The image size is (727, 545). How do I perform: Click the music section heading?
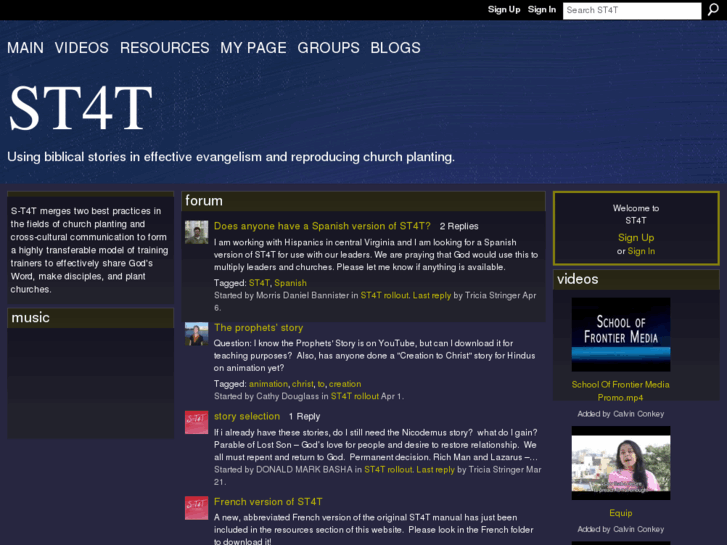pyautogui.click(x=30, y=318)
